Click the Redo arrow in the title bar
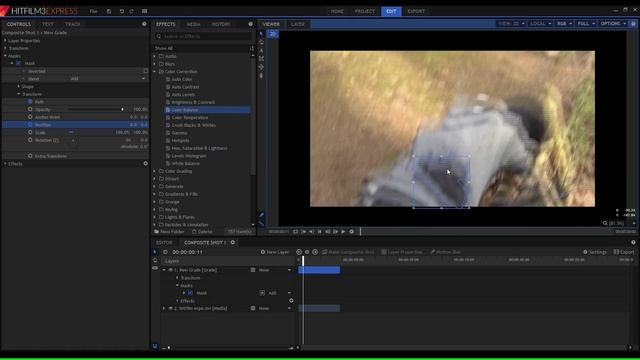This screenshot has height=360, width=640. pos(131,11)
